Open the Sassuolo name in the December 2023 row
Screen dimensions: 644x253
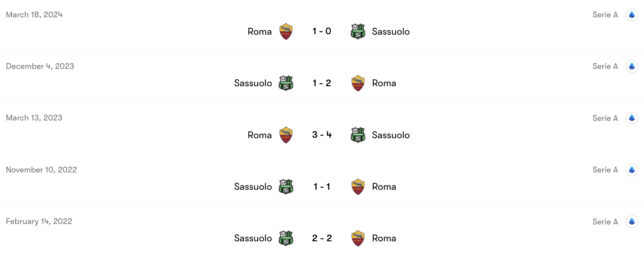click(x=253, y=83)
